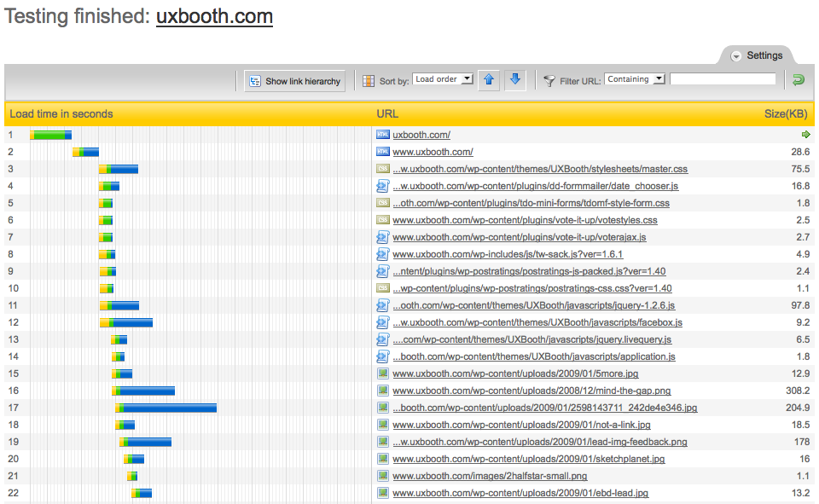The height and width of the screenshot is (504, 819).
Task: Open the www.uxbooth.com/ URL link
Action: tap(433, 152)
